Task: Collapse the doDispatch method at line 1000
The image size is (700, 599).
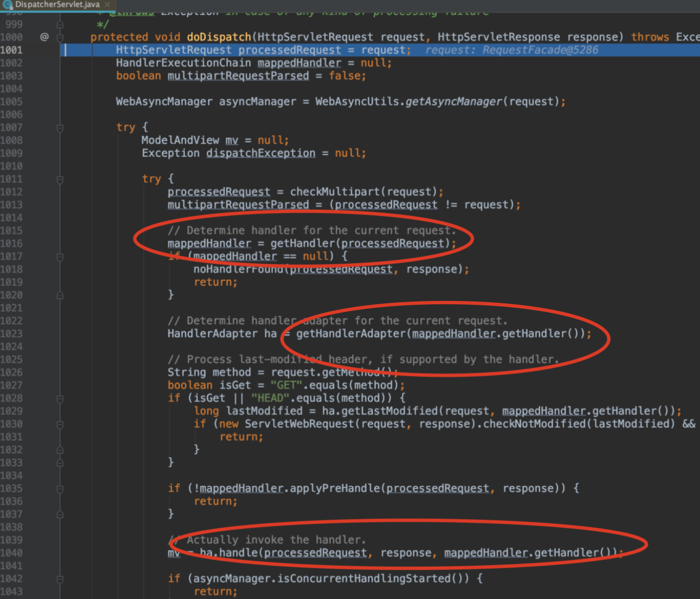Action: tap(60, 37)
